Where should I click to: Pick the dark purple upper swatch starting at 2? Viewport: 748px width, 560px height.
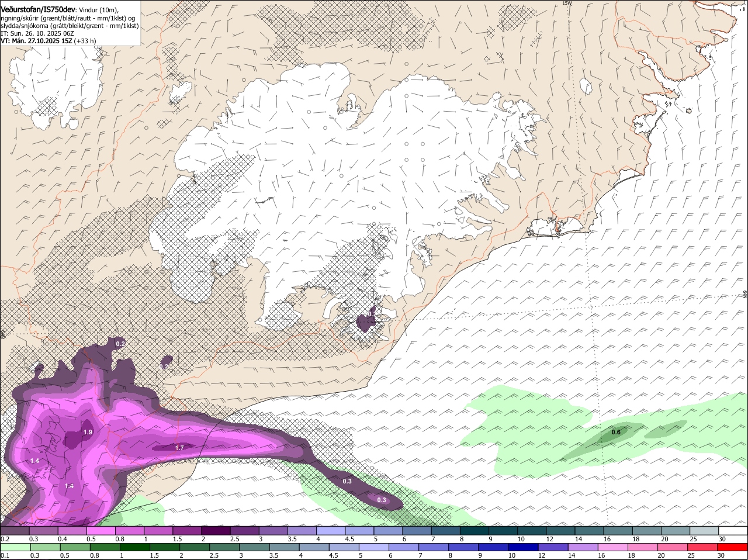click(216, 530)
